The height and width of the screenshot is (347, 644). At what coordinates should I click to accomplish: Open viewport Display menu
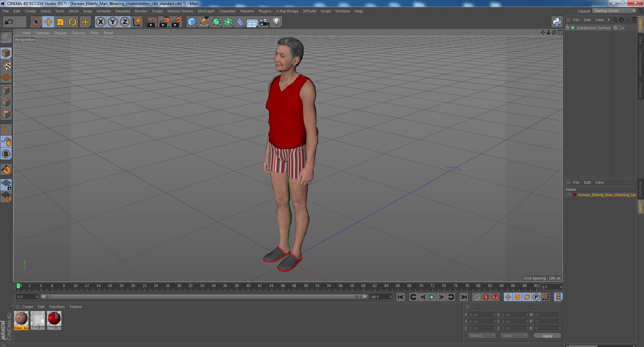click(x=60, y=33)
